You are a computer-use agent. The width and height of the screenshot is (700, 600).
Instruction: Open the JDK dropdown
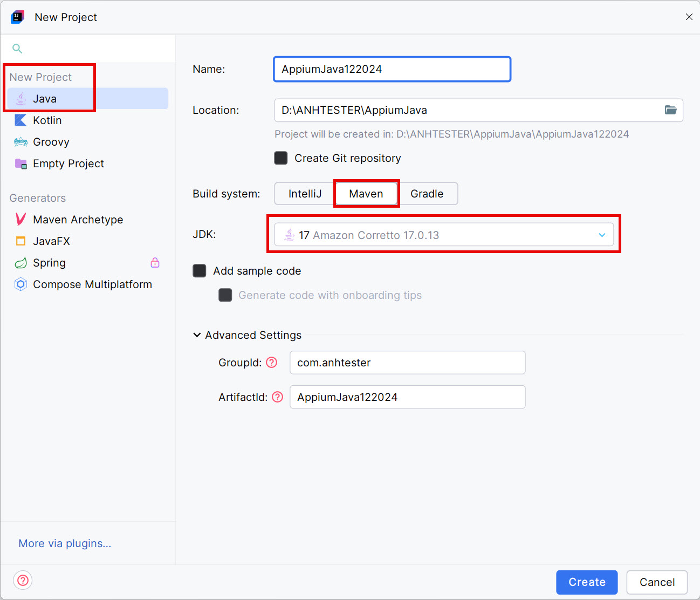444,235
